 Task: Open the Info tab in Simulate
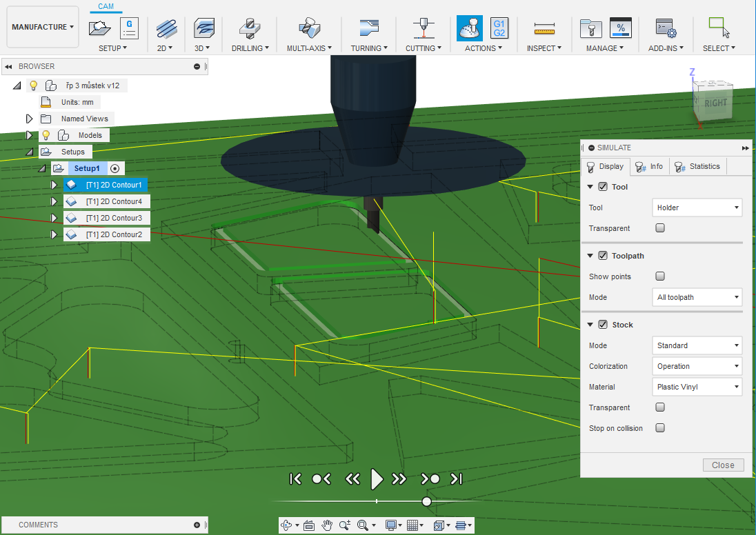coord(649,166)
